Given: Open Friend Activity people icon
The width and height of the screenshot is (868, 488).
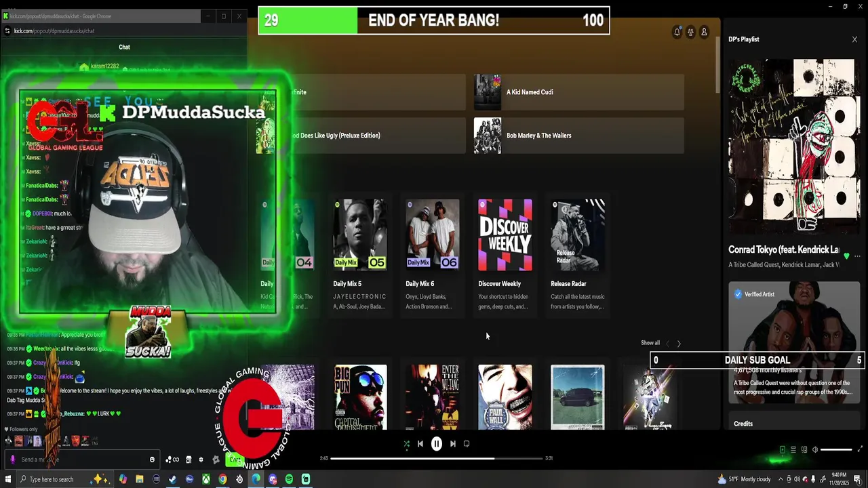Looking at the screenshot, I should (x=690, y=32).
